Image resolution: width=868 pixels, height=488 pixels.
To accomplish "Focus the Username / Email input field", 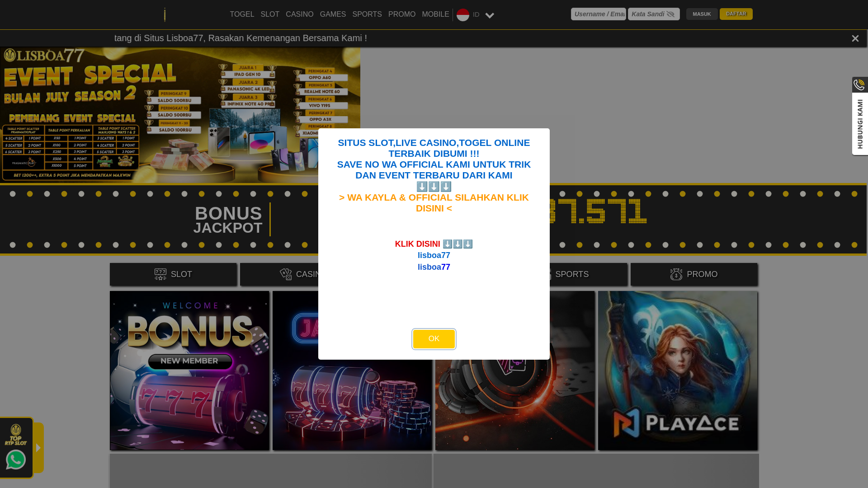I will coord(598,14).
